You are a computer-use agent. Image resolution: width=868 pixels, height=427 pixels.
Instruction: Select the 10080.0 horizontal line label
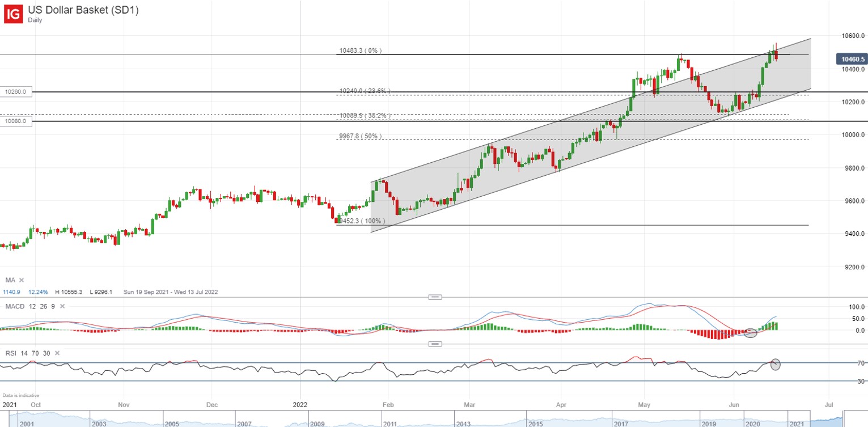16,121
